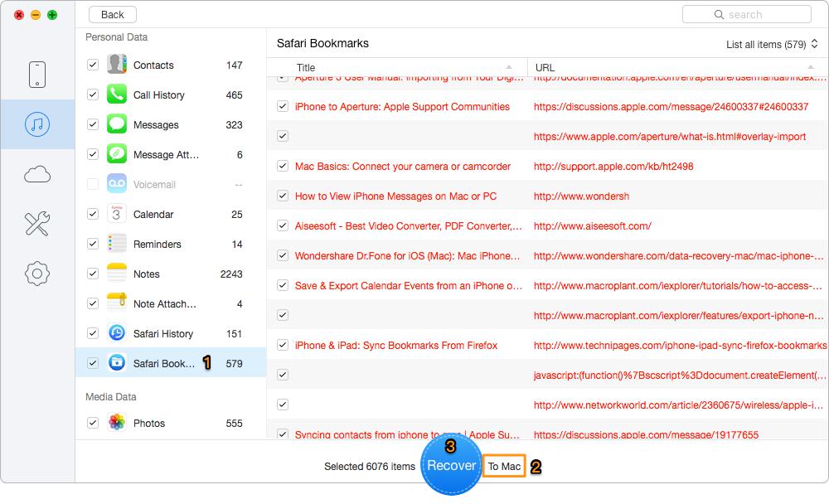Viewport: 829px width, 504px height.
Task: Click the Safari History icon
Action: point(117,333)
